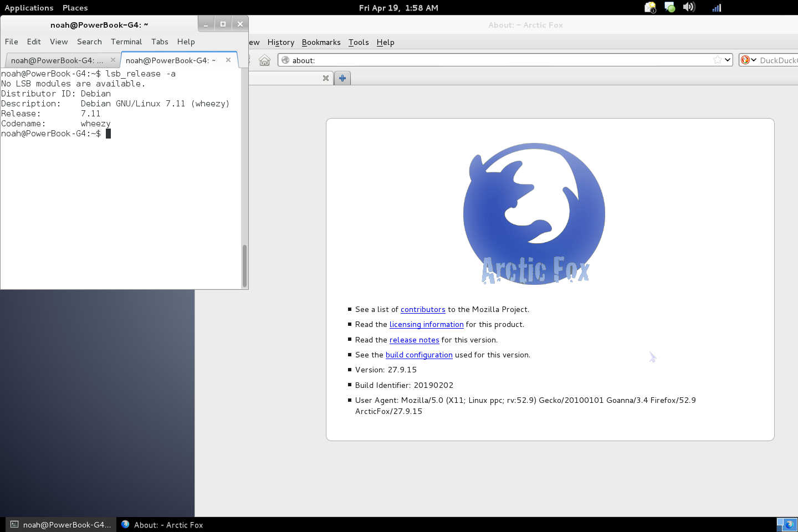
Task: Click the Description Debian GNU/Linux line
Action: (x=115, y=104)
